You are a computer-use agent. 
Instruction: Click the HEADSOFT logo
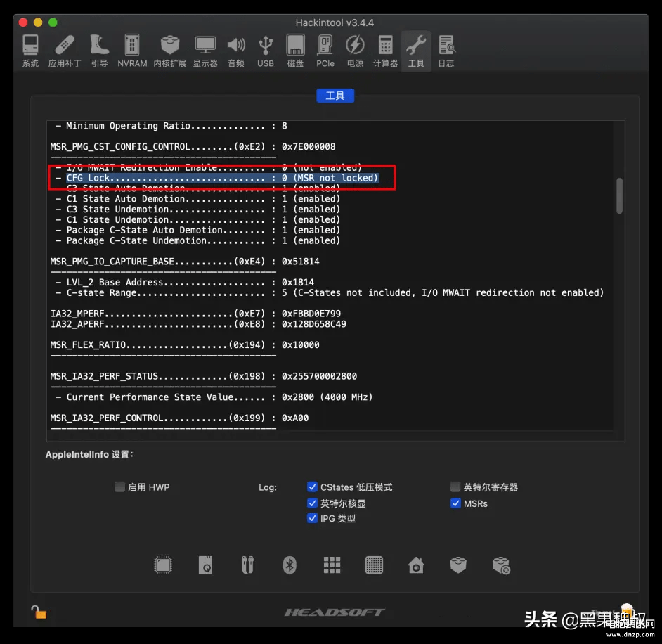coord(335,612)
